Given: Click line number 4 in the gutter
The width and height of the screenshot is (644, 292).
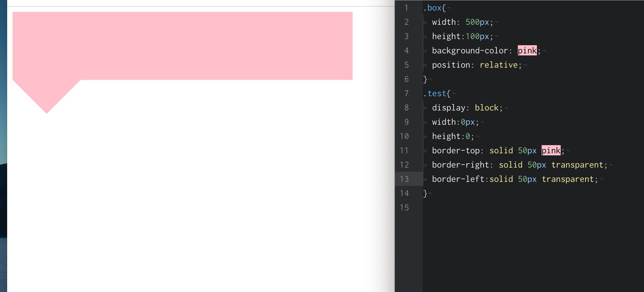Looking at the screenshot, I should click(x=406, y=51).
